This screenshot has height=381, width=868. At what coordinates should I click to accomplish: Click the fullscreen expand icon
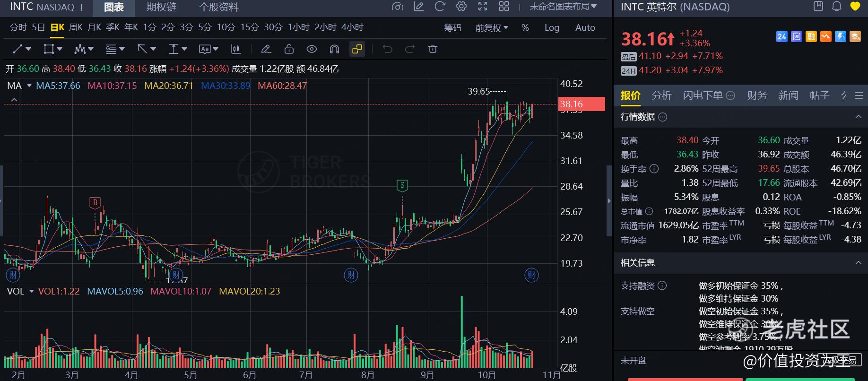pos(483,7)
